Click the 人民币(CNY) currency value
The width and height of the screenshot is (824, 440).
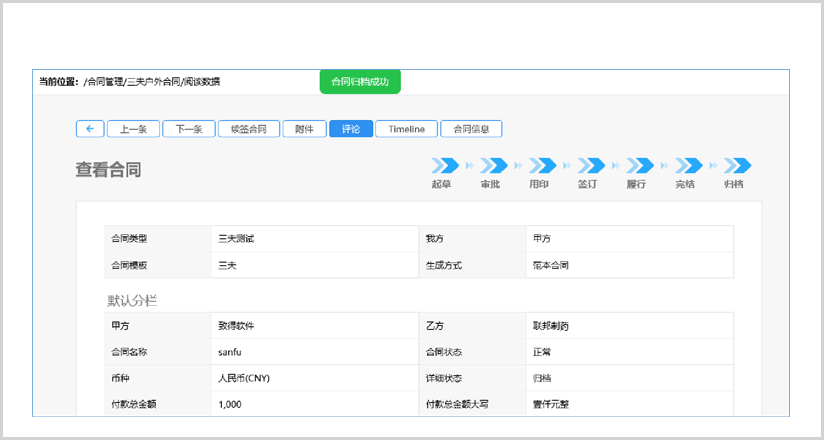click(244, 378)
